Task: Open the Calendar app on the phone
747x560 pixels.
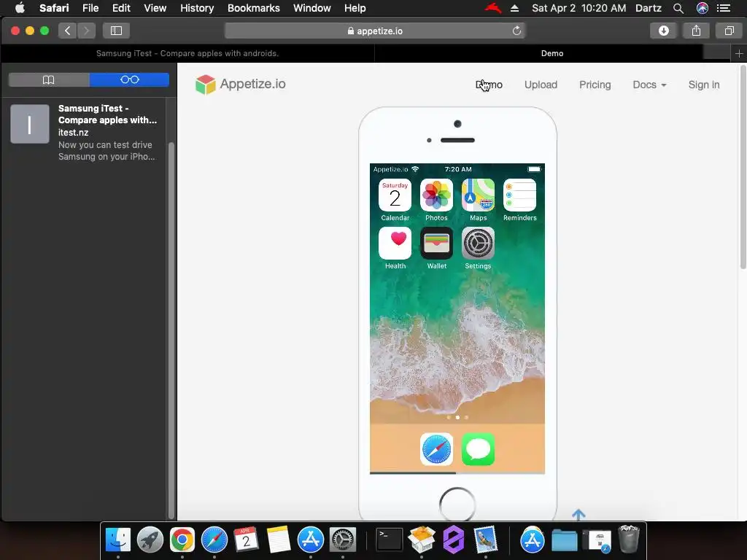Action: point(395,195)
